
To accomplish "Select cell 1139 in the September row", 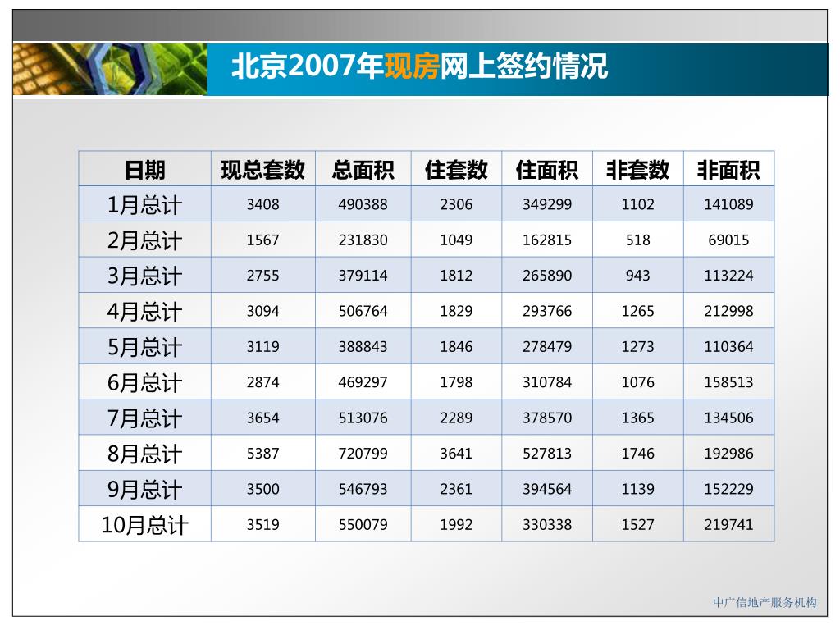I will [638, 489].
